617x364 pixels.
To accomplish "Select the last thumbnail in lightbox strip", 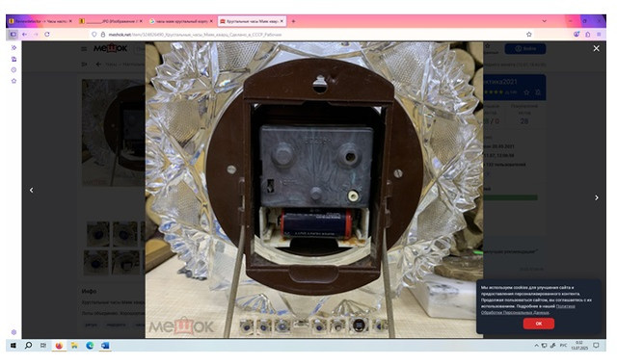I will click(x=380, y=325).
